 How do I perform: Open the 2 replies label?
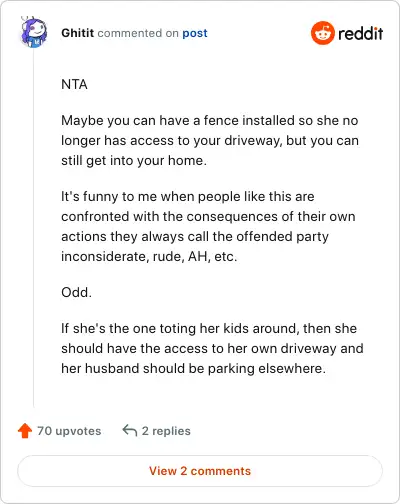coord(166,431)
